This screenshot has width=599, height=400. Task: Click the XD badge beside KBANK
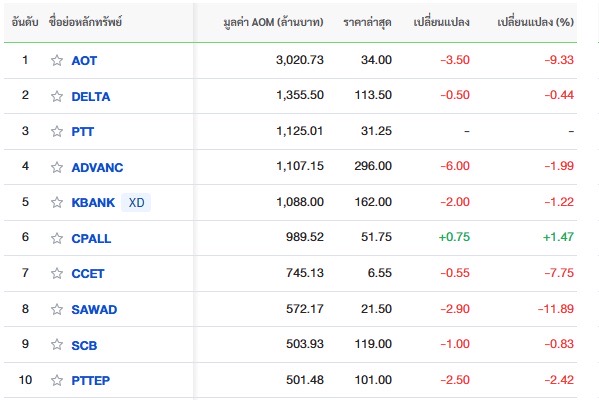[136, 202]
